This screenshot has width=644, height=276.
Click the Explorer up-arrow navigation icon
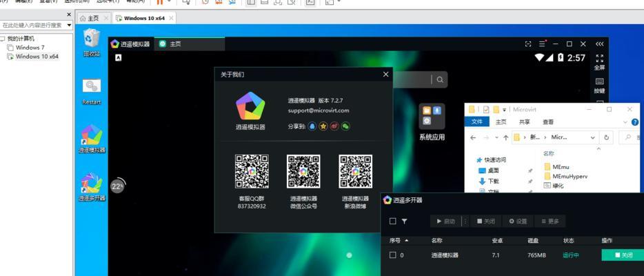point(505,137)
